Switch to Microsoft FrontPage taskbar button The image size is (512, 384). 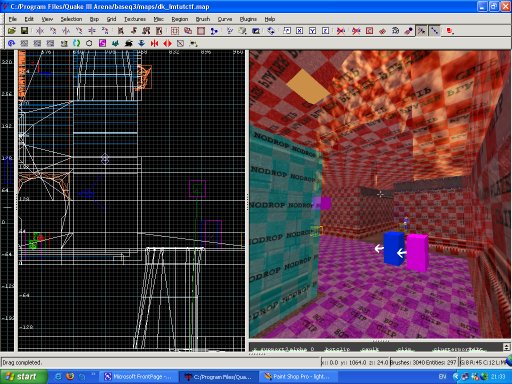click(139, 377)
